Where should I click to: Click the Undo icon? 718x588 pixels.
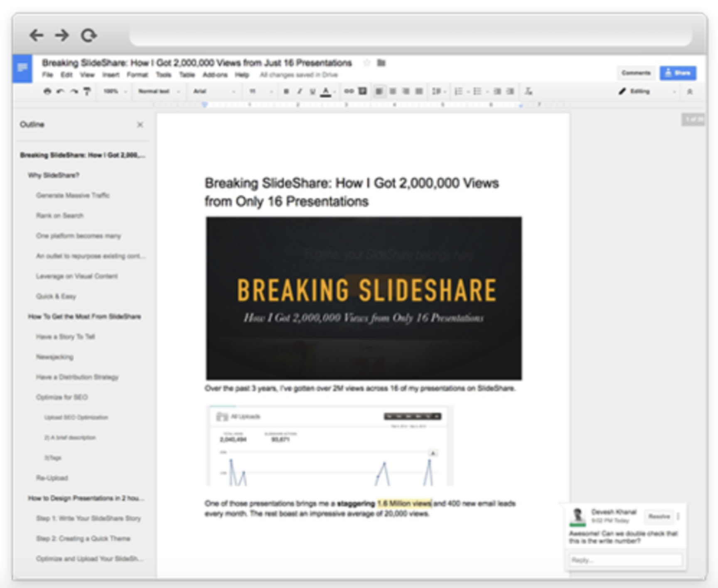[x=61, y=91]
